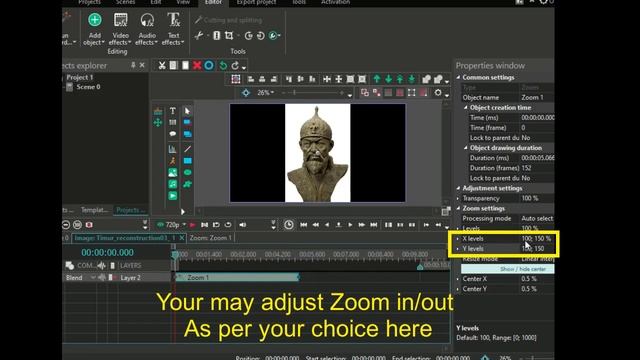Close the Image: Timur_reconstruction01_1 tab
Image resolution: width=640 pixels, height=360 pixels.
[x=182, y=238]
